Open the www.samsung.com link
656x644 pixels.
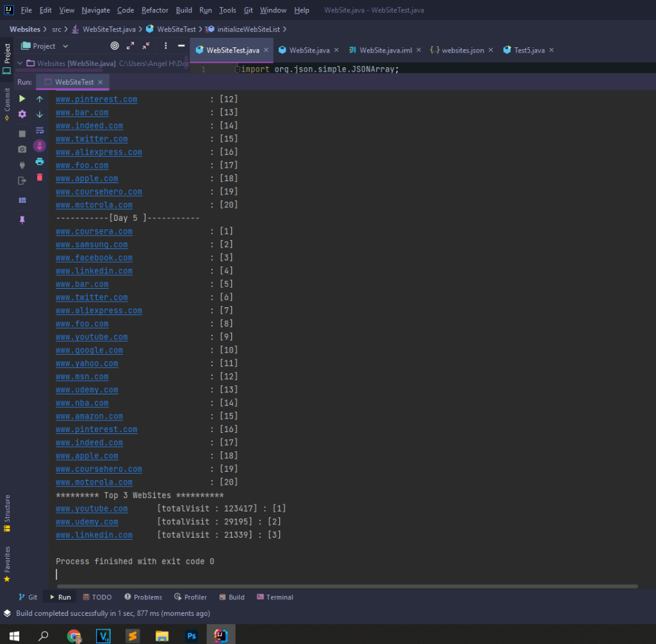coord(92,245)
